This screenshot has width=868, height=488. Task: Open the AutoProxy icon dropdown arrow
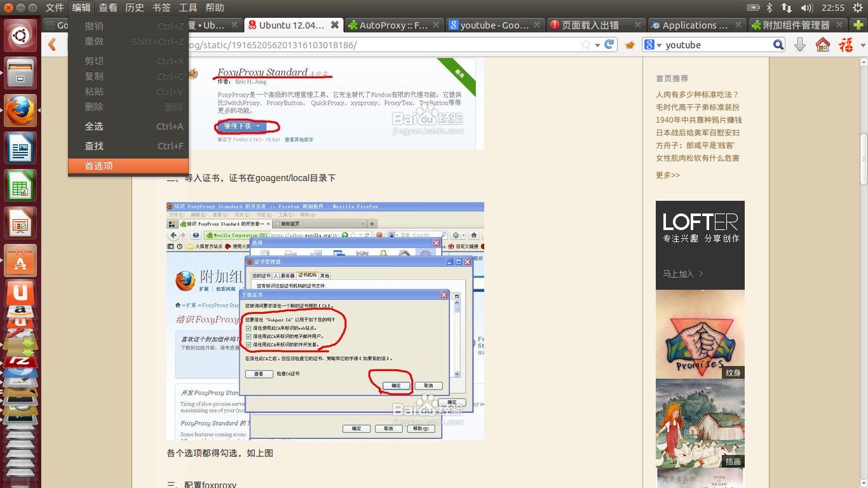[x=862, y=45]
